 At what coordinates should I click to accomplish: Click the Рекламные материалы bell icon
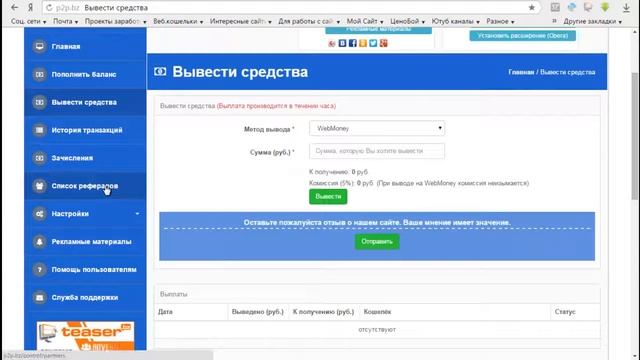pos(40,242)
